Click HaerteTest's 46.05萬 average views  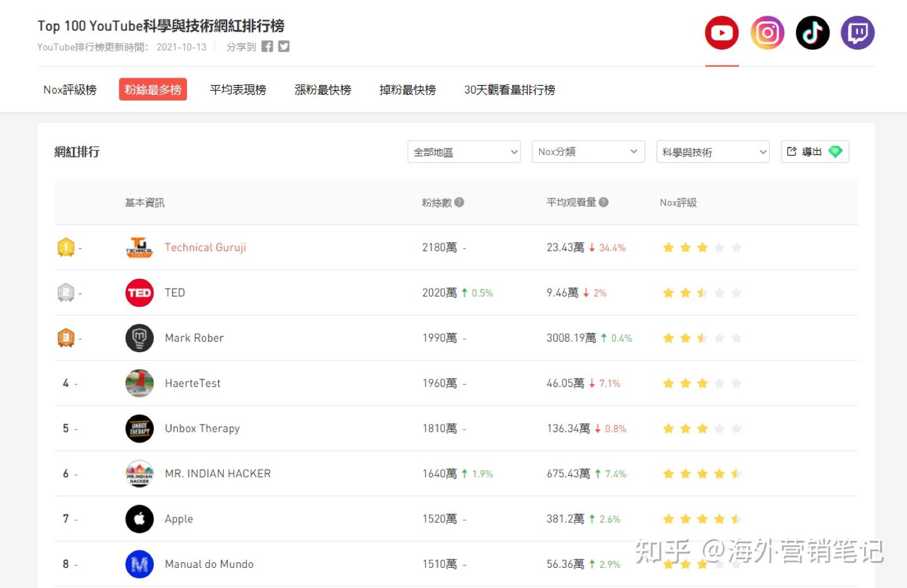coord(566,383)
